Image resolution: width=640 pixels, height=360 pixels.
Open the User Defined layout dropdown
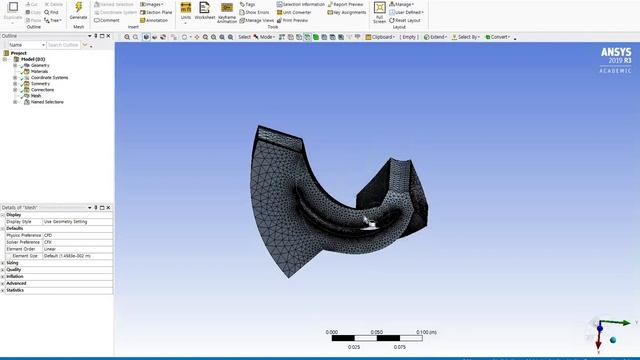pyautogui.click(x=406, y=12)
